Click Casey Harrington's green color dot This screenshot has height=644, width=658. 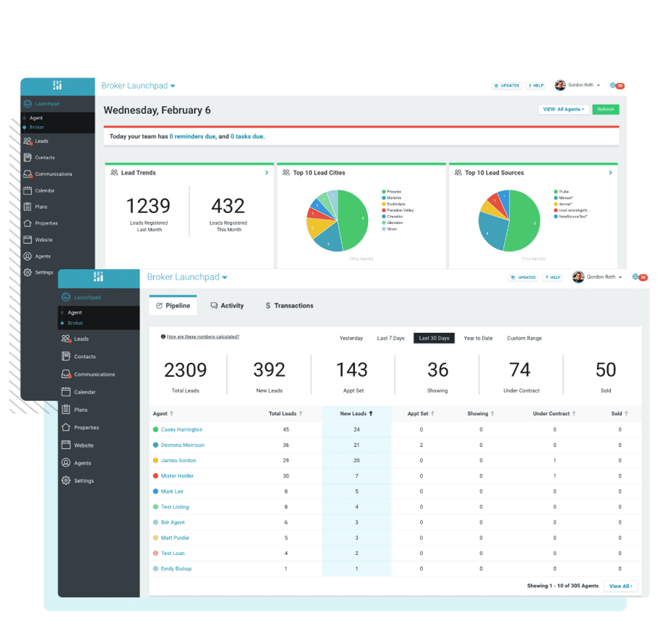coord(156,430)
